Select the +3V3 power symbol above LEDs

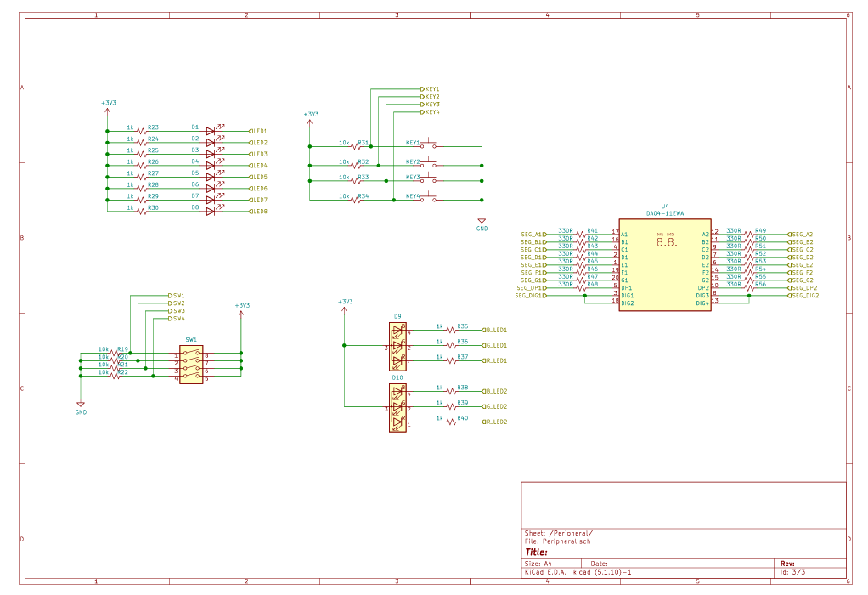point(108,105)
